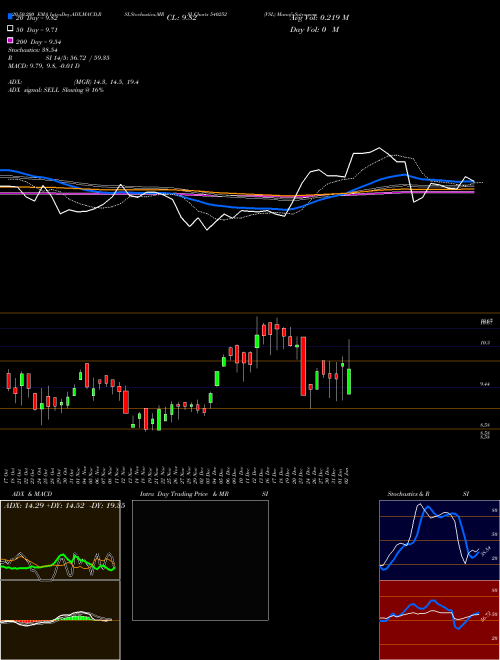Screen dimensions: 500x660
Task: Select the '200 Day - 9.54' legend label
Action: click(x=39, y=42)
